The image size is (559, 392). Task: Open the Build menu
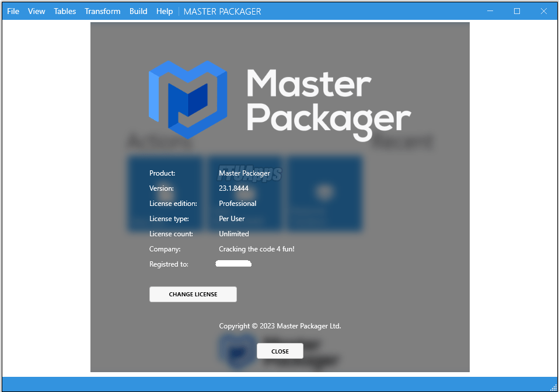138,12
